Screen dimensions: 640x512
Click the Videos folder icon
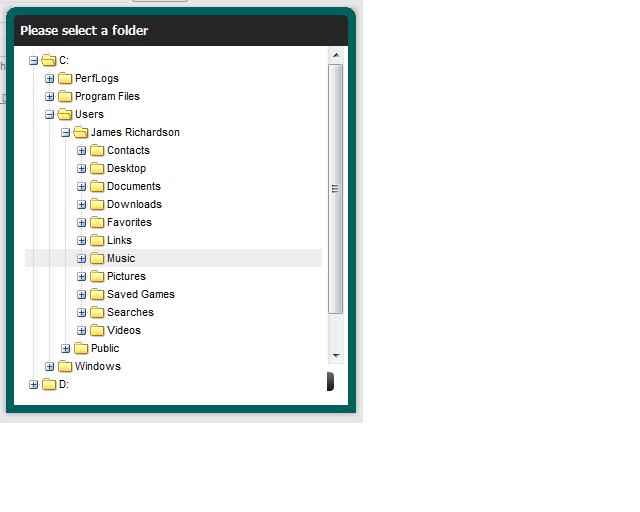click(x=97, y=330)
